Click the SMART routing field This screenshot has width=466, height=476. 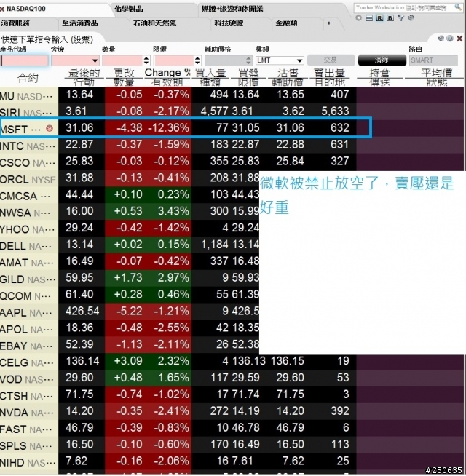click(433, 60)
